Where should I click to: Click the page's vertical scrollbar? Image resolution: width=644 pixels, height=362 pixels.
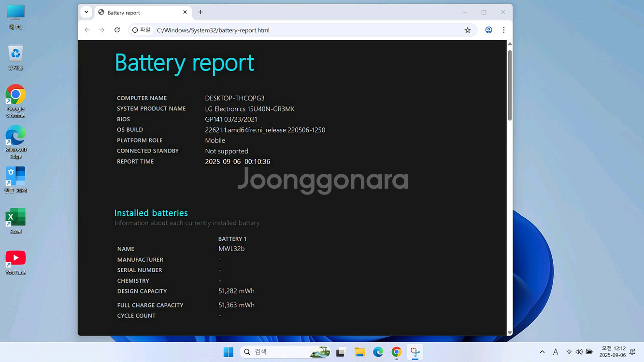pyautogui.click(x=509, y=85)
